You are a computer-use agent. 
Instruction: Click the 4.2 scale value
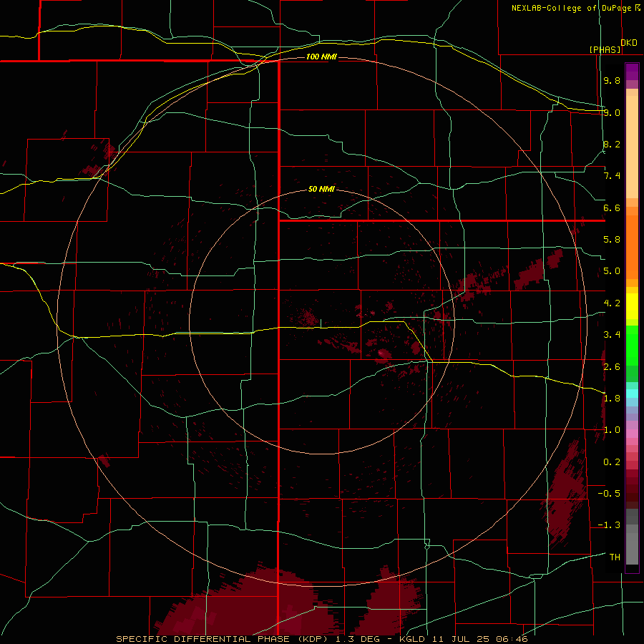tap(612, 303)
